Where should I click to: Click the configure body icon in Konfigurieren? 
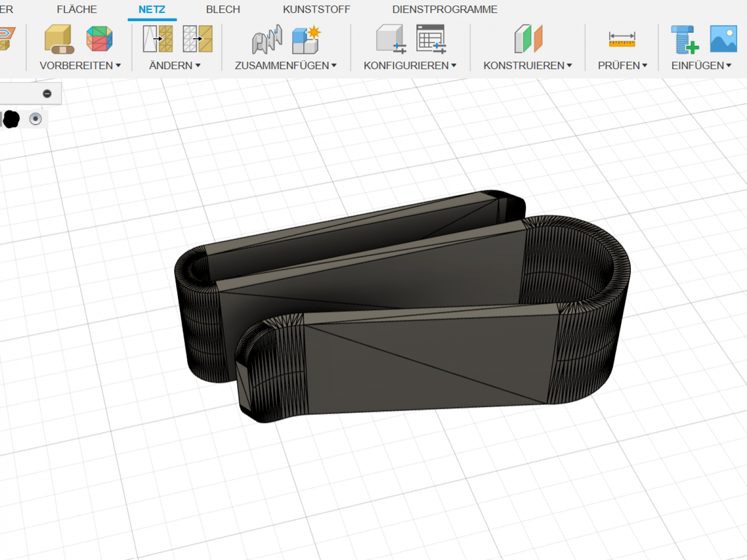391,39
